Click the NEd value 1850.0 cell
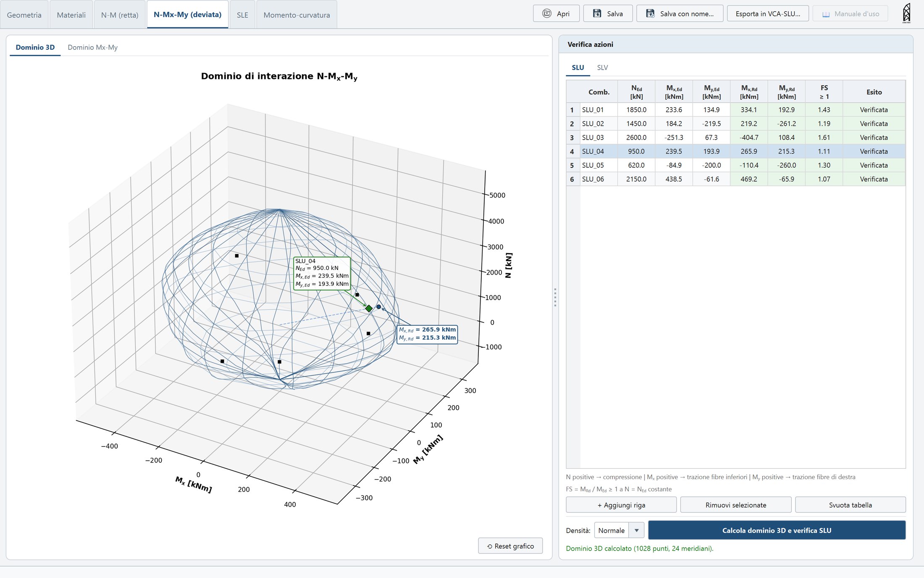Viewport: 924px width, 578px height. coord(636,110)
